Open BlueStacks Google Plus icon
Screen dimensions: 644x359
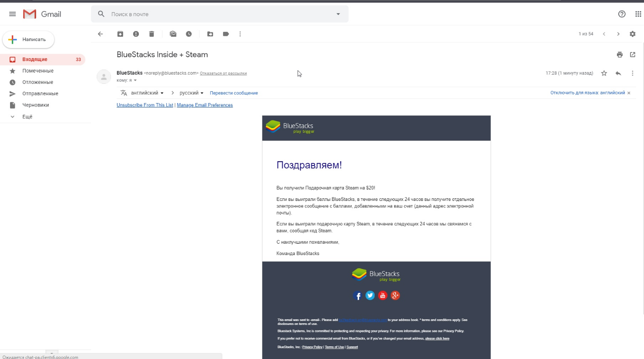[x=395, y=296]
